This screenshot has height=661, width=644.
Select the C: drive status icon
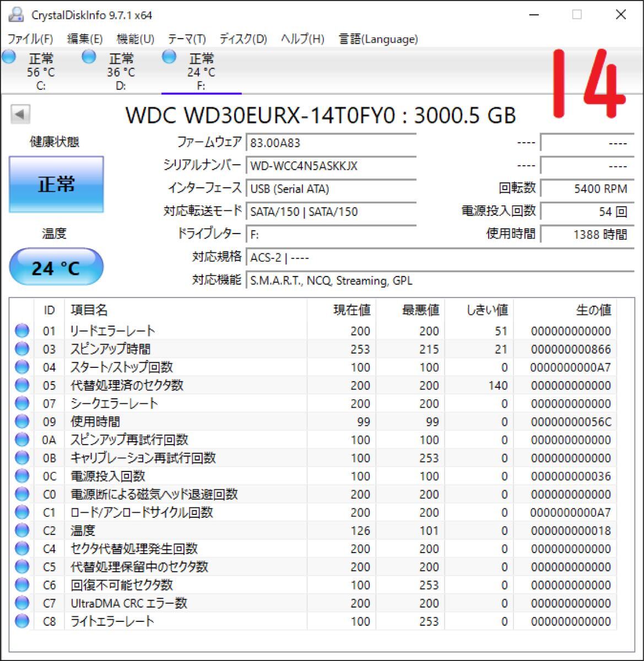[8, 56]
